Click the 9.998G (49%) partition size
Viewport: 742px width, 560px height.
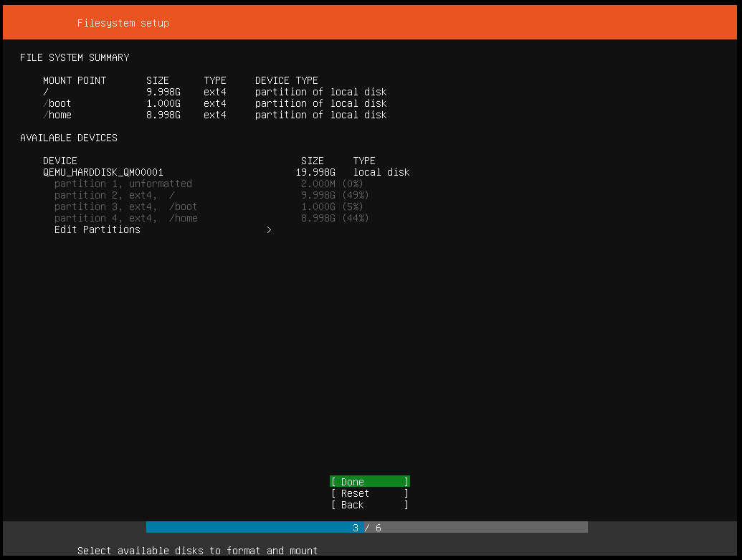(x=335, y=195)
